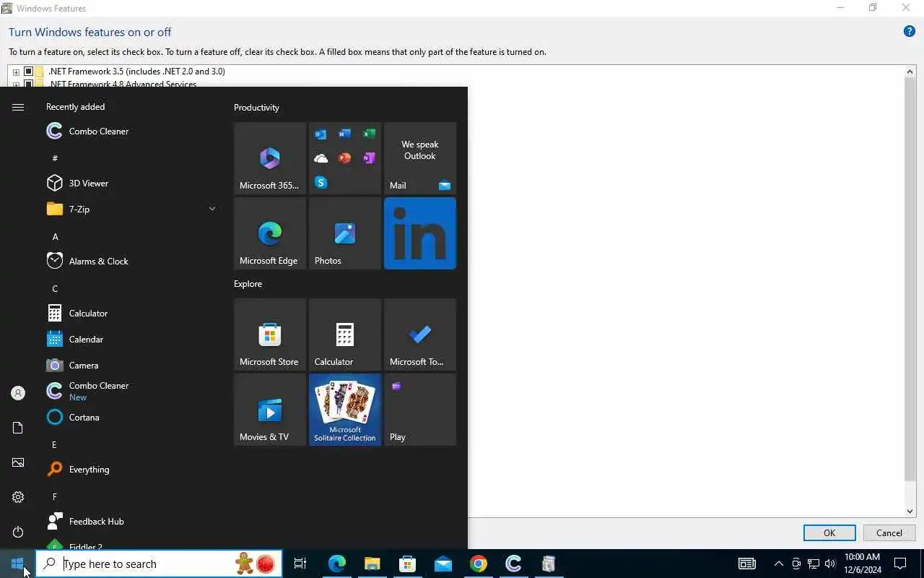Launch 3D Viewer from app list
This screenshot has height=578, width=924.
point(130,183)
